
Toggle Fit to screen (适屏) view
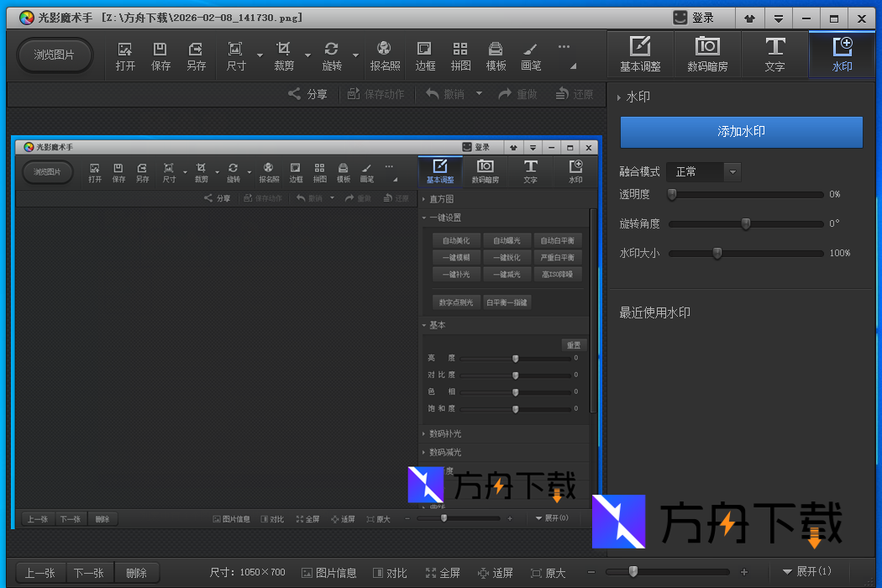tap(495, 573)
